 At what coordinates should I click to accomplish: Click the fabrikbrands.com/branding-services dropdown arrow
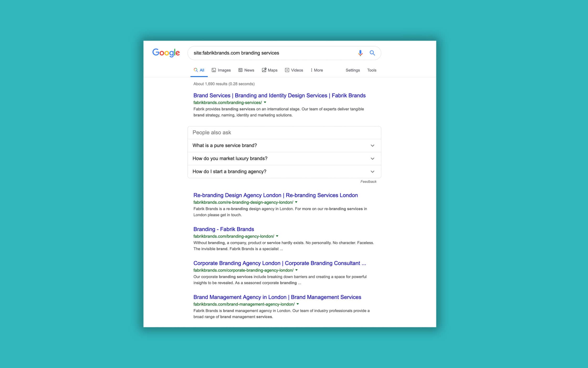(x=266, y=102)
